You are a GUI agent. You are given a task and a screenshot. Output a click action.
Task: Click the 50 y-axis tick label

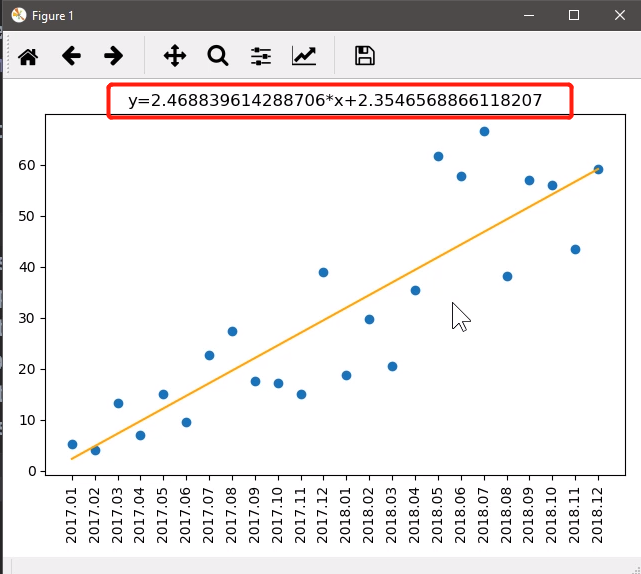coord(27,216)
